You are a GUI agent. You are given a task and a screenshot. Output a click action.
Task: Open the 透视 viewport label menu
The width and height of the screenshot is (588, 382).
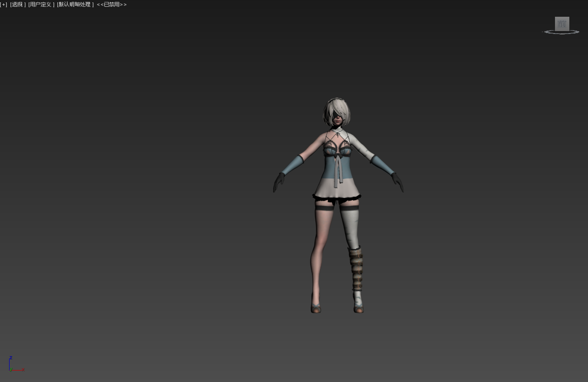(x=18, y=4)
